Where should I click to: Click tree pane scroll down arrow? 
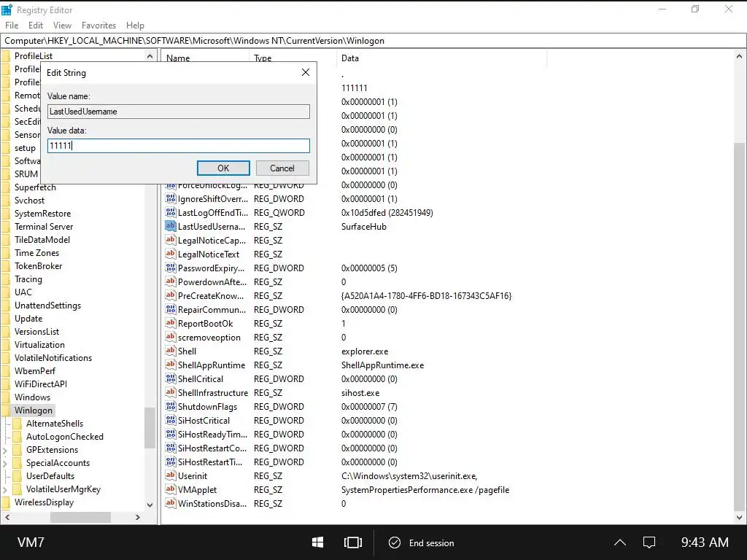click(150, 505)
